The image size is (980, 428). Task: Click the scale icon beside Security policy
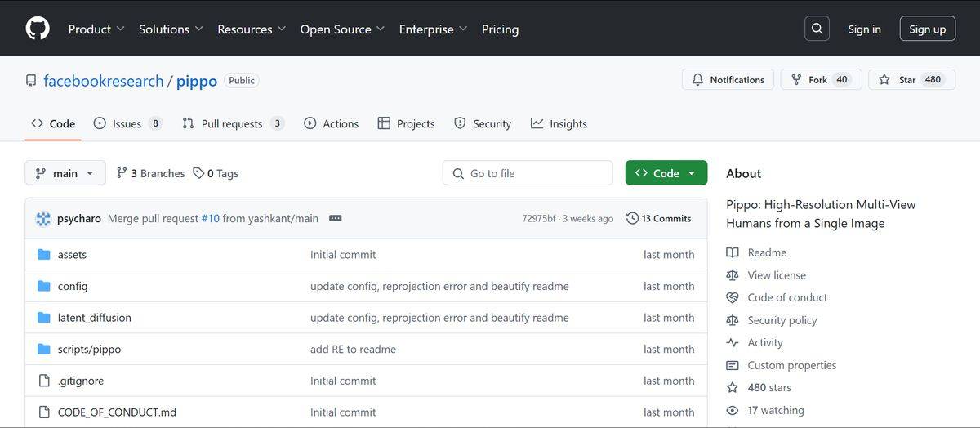[733, 320]
